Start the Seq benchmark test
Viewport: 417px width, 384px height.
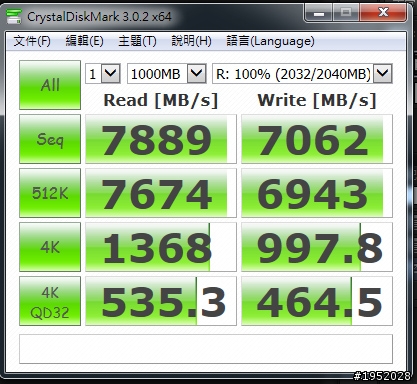click(50, 139)
